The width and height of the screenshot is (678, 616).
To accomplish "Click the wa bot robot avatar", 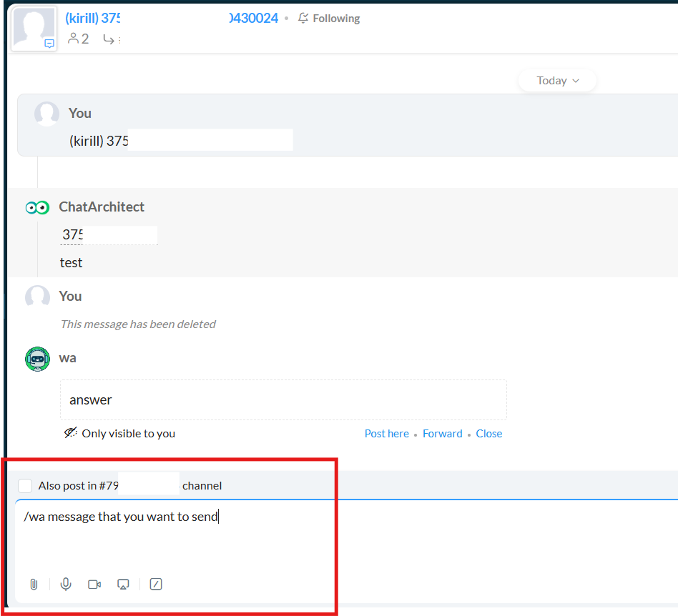I will point(37,359).
